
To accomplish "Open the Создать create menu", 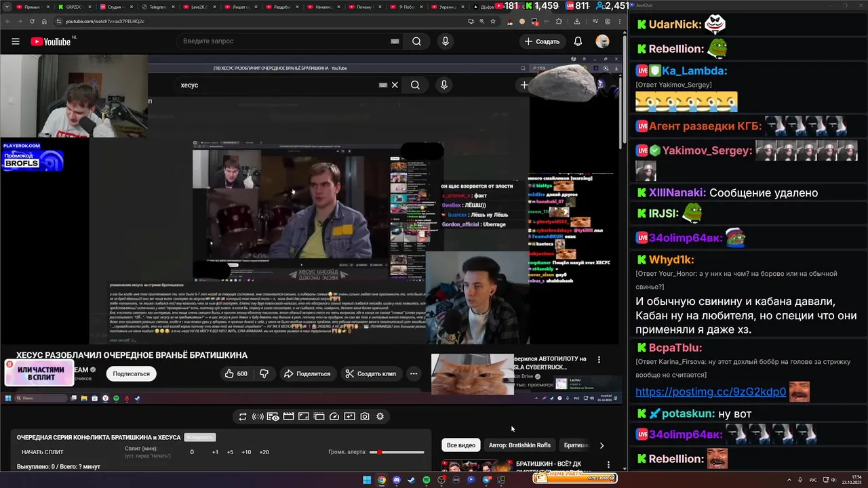I will click(x=542, y=41).
